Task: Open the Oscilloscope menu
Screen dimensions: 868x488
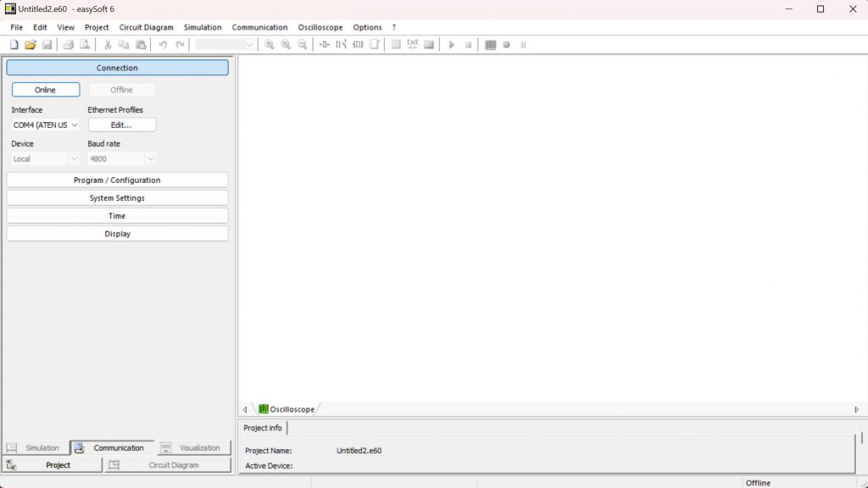Action: [x=320, y=26]
